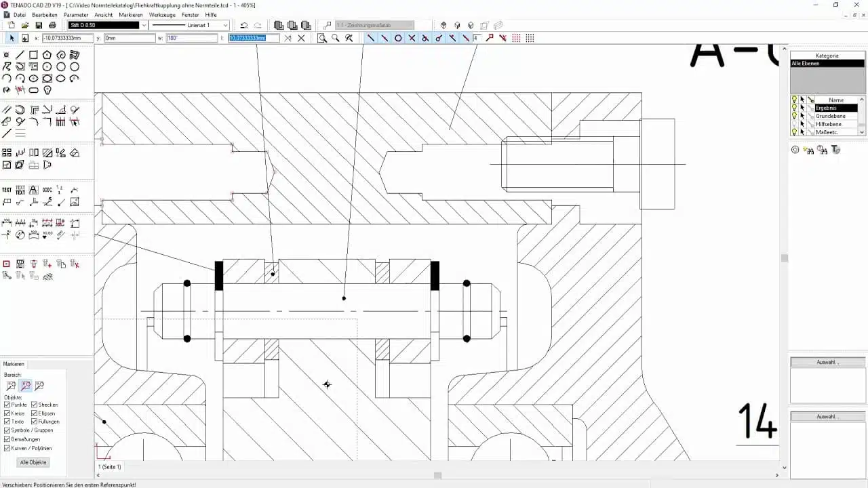Click the zoom window magnifier icon
Viewport: 868px width, 488px height.
click(322, 38)
